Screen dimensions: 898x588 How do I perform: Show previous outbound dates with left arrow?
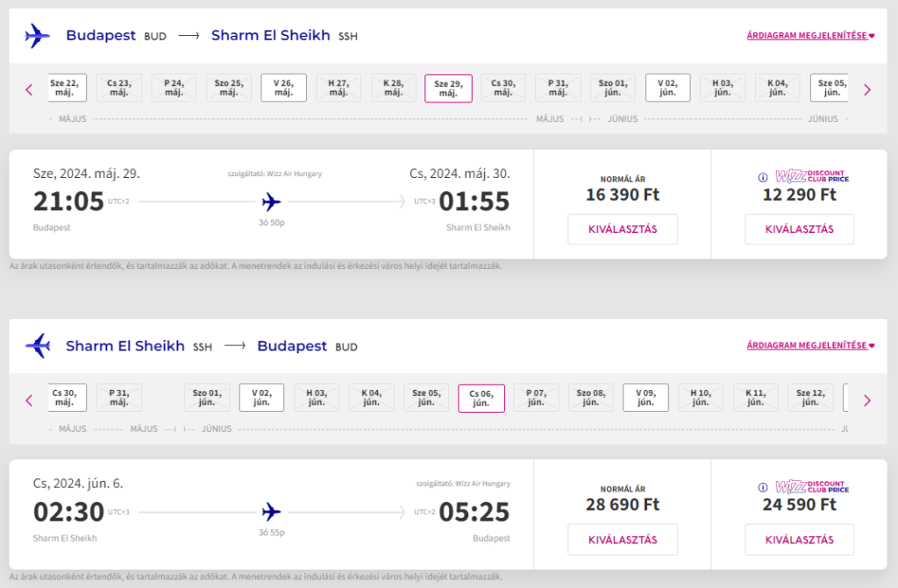click(29, 90)
